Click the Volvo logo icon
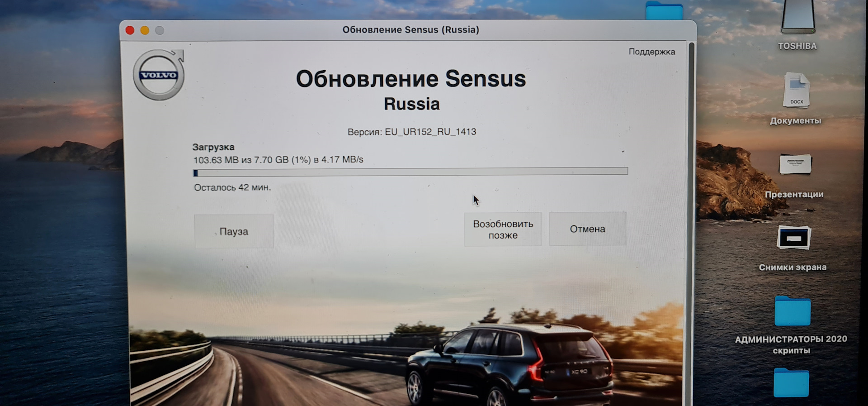 pos(159,75)
